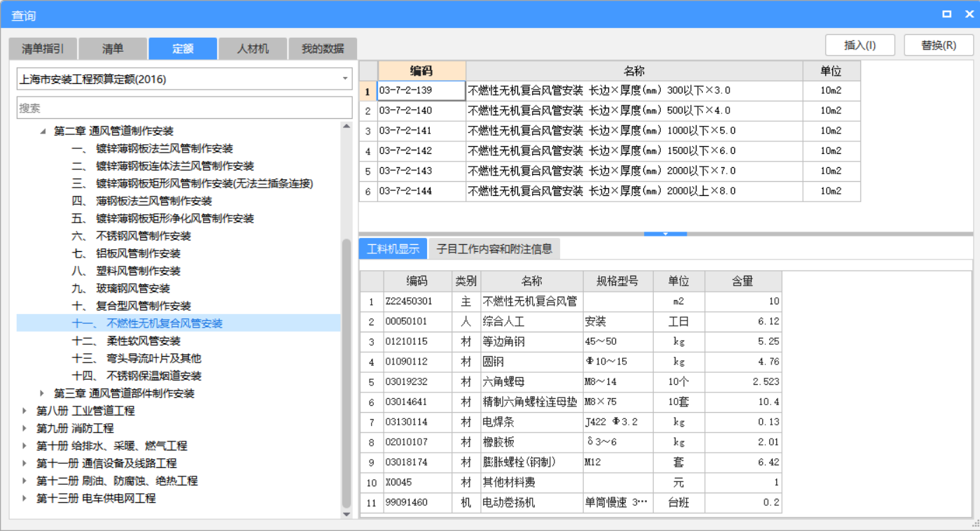Select the 六角螺母 material cell
980x531 pixels.
[531, 382]
